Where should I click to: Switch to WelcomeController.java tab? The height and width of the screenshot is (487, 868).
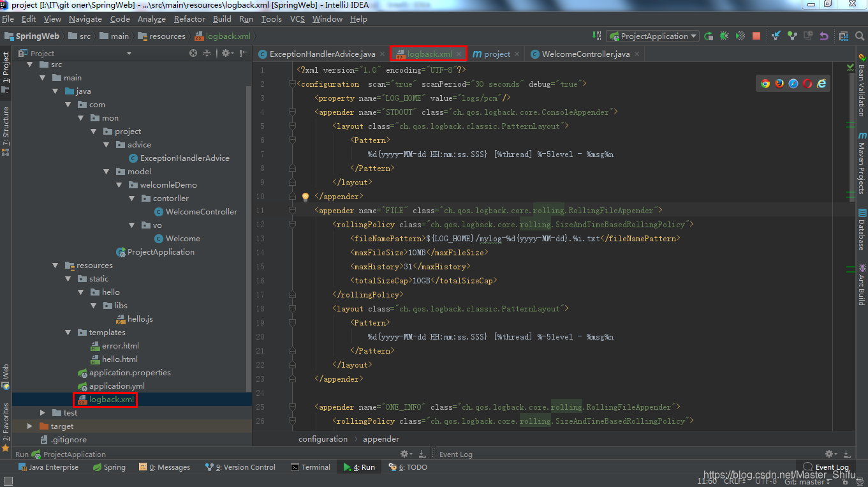click(586, 54)
